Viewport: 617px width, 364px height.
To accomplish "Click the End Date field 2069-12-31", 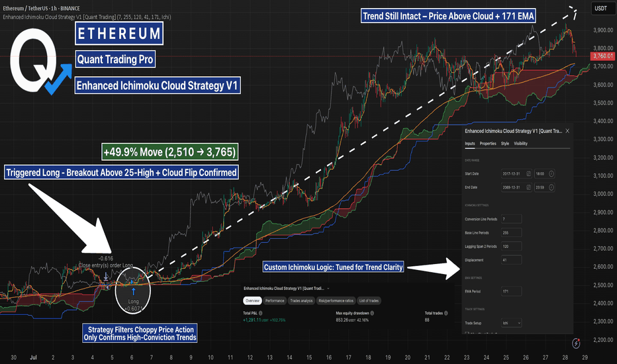I will tap(516, 187).
